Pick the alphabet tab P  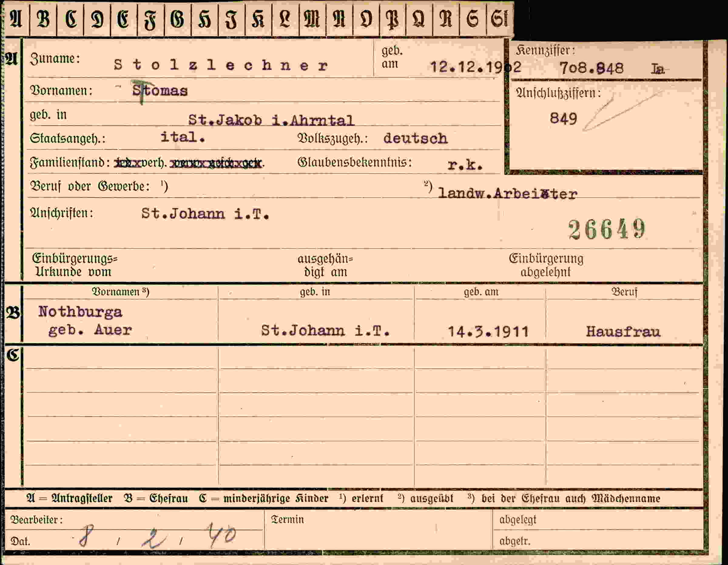393,19
